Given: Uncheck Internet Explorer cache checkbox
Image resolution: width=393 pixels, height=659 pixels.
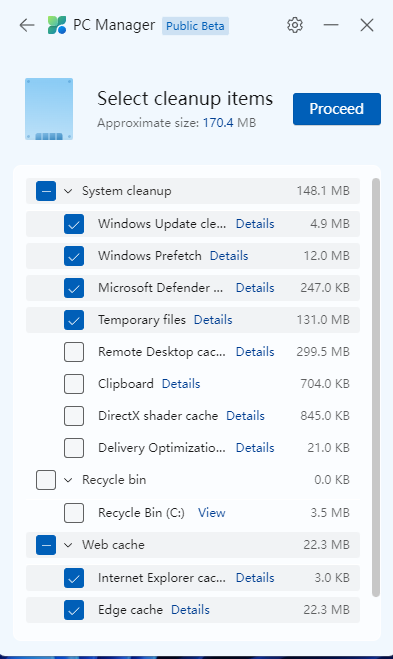Looking at the screenshot, I should point(74,578).
